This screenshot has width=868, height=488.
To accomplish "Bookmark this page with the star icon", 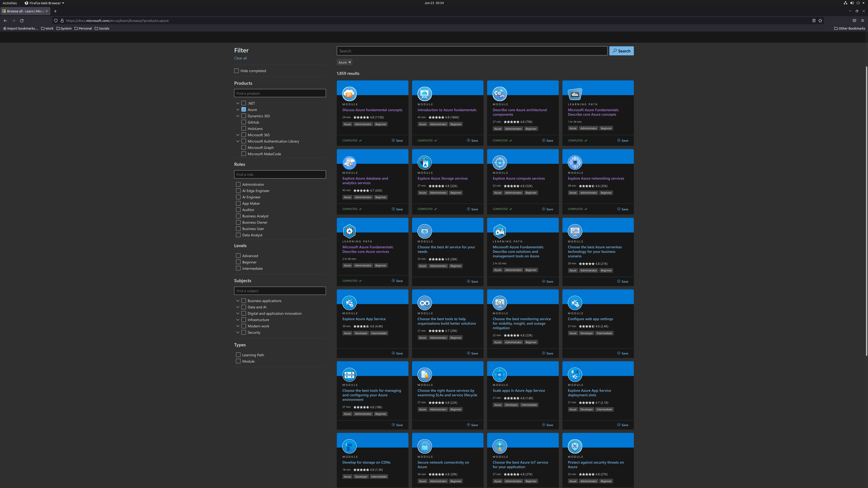I will coord(821,21).
